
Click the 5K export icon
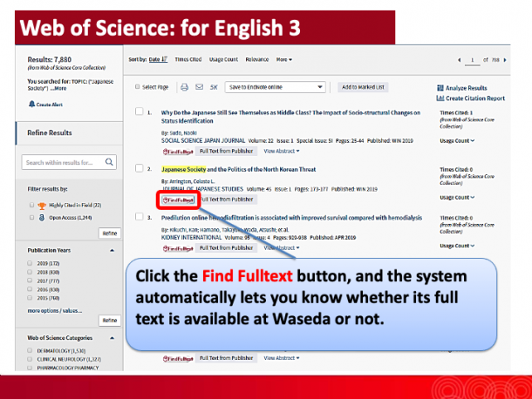pyautogui.click(x=214, y=87)
